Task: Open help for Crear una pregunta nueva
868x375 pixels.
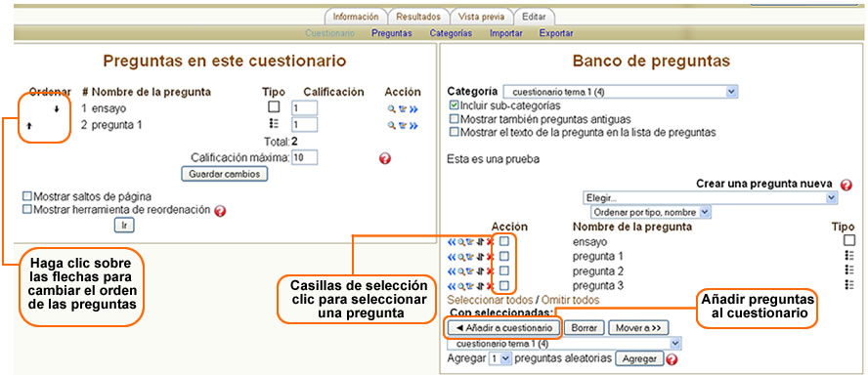Action: pos(846,185)
